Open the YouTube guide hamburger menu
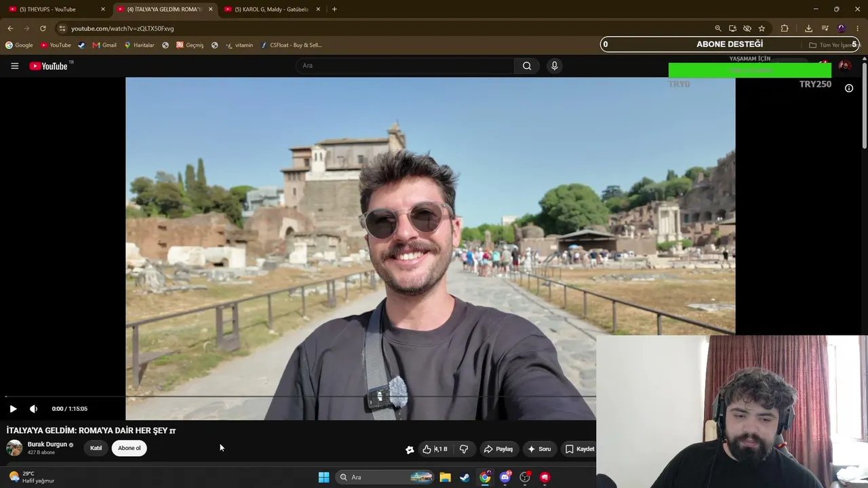 point(14,66)
